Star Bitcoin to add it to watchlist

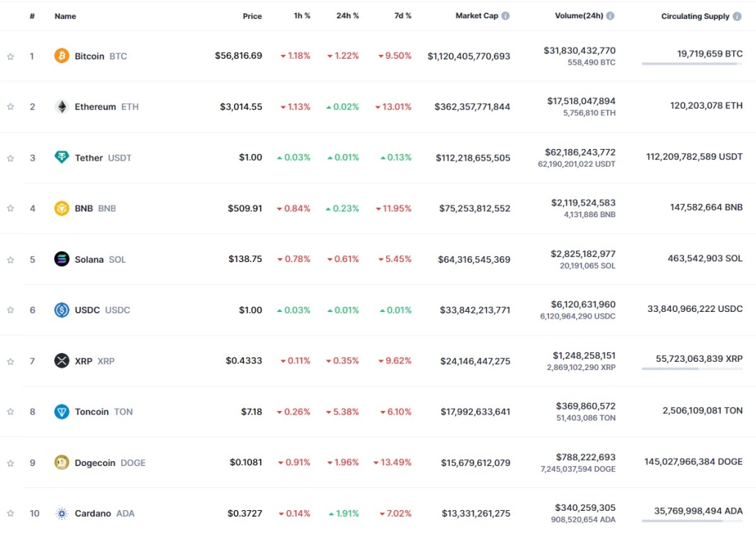click(10, 56)
